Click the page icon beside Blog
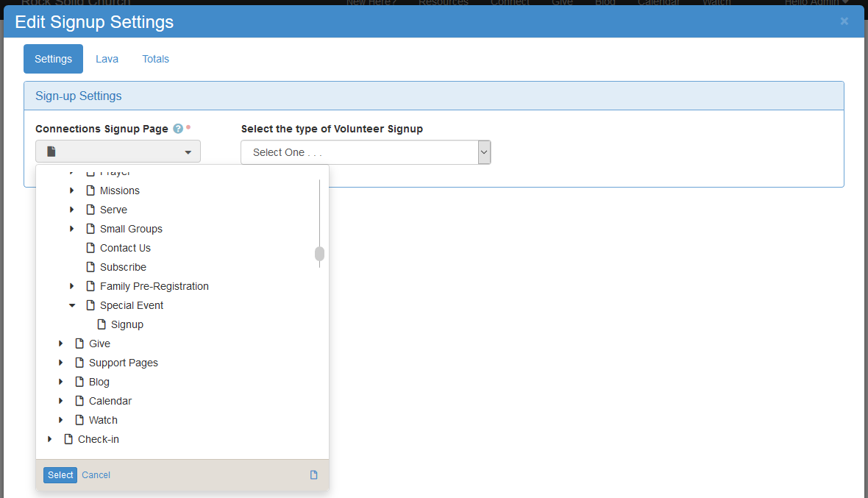This screenshot has height=498, width=868. point(79,382)
